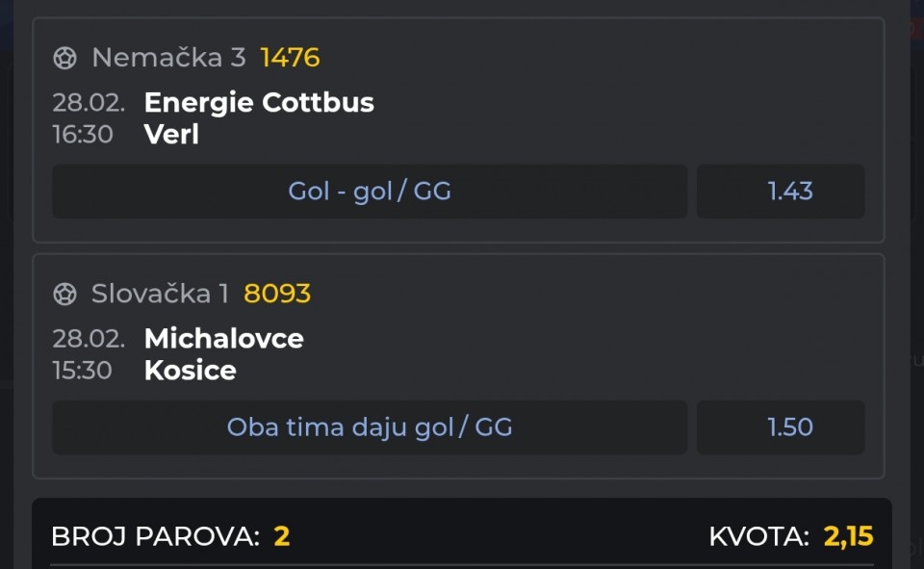Click the 28.02. date of the Michalovce match
Viewport: 924px width, 569px height.
[89, 338]
